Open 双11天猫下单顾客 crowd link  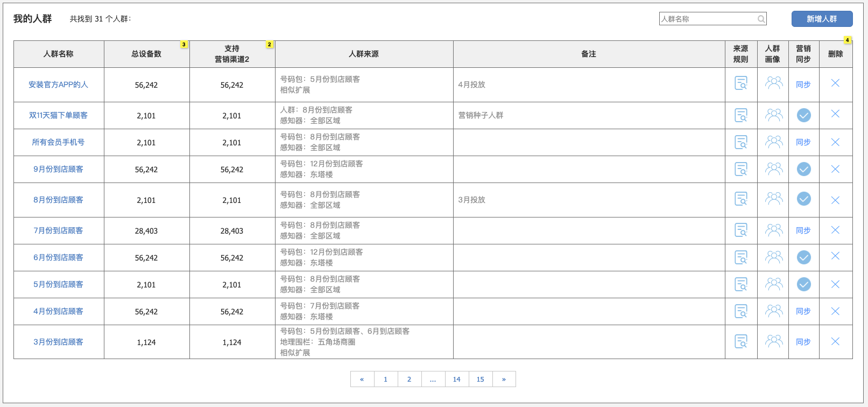coord(58,115)
